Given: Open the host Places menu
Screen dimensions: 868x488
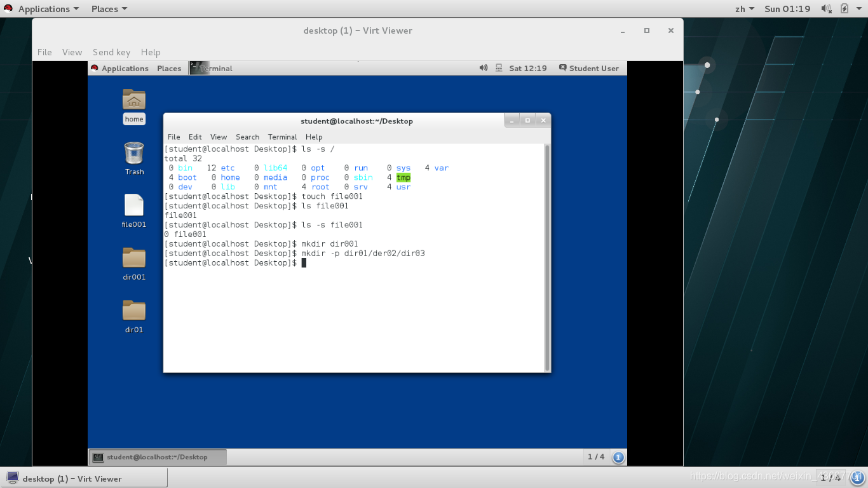Looking at the screenshot, I should point(109,9).
